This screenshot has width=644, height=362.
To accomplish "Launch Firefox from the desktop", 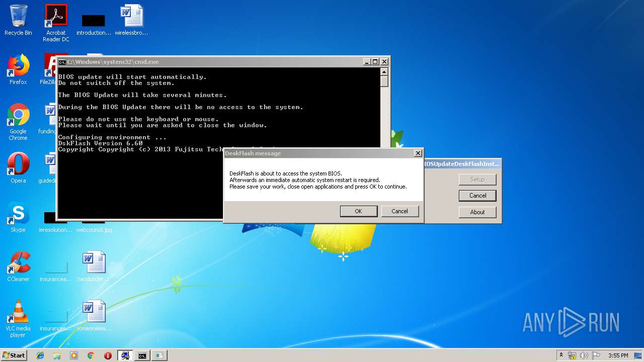I will coord(18,69).
